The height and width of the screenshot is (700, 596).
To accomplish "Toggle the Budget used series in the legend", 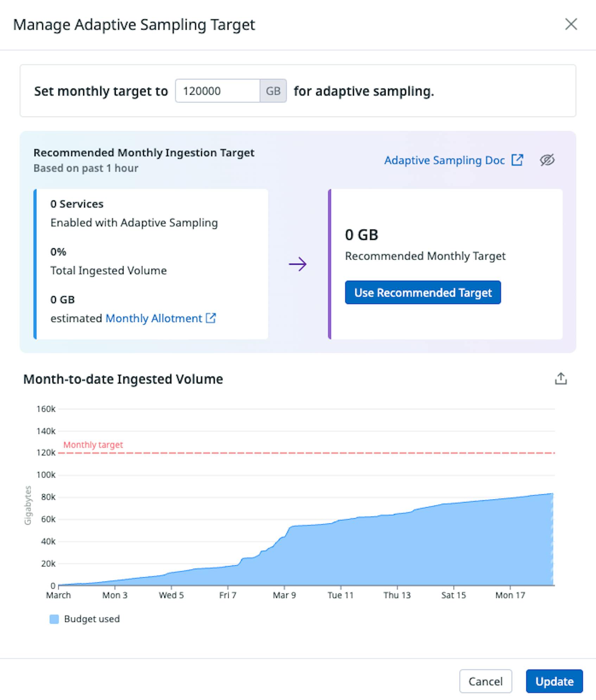I will [x=92, y=619].
